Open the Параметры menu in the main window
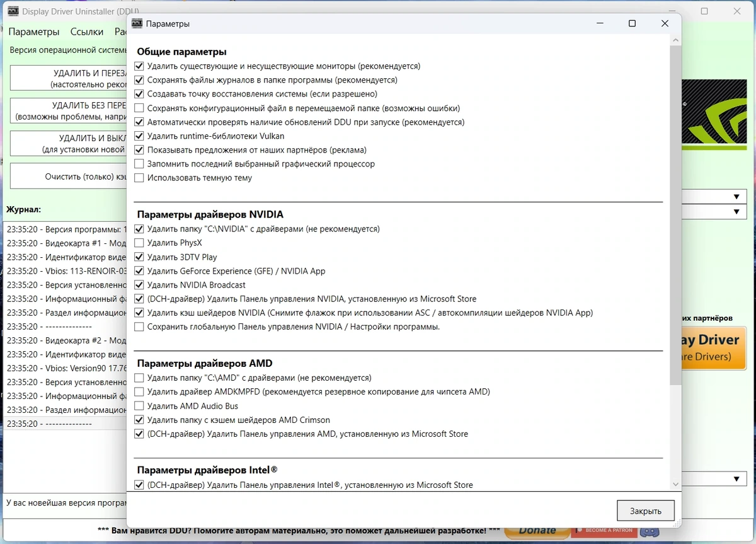This screenshot has height=544, width=756. (x=34, y=32)
